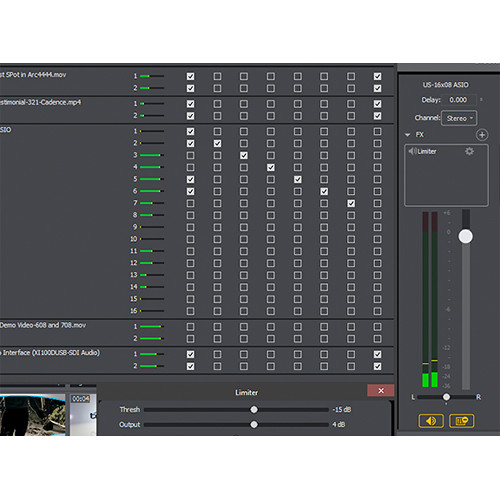Uncheck ASIO channel 5 first column checkbox
Image resolution: width=500 pixels, height=500 pixels.
coord(190,179)
